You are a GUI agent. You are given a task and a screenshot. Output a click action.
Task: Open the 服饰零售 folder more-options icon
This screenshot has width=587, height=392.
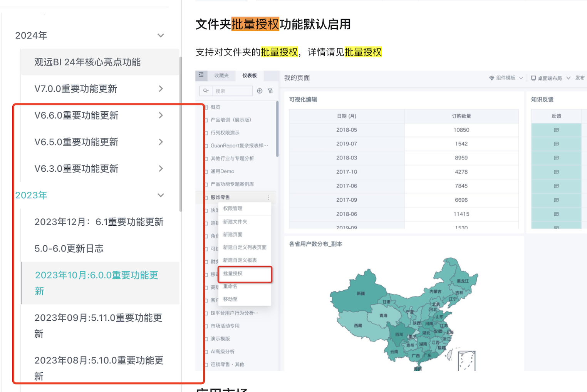coord(268,197)
